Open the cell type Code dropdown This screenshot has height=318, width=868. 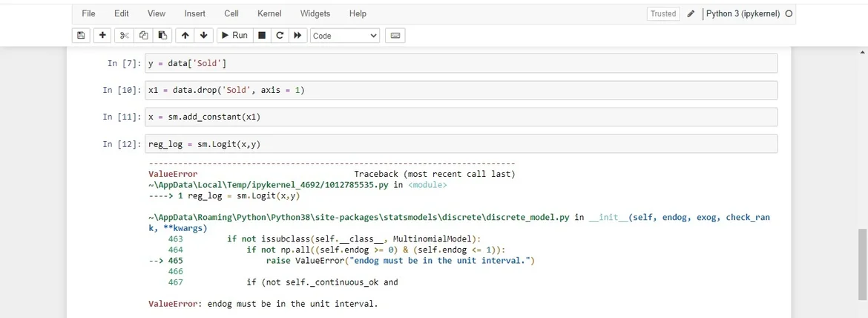(x=345, y=36)
